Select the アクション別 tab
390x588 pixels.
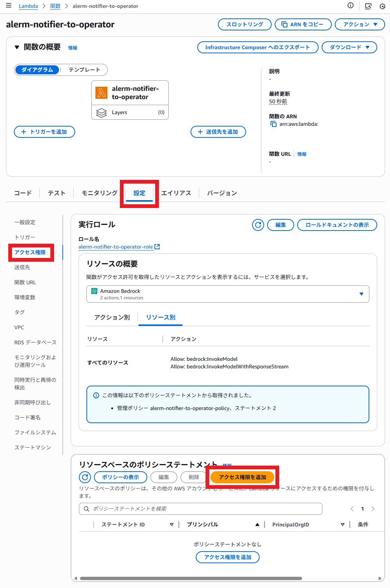tap(112, 317)
